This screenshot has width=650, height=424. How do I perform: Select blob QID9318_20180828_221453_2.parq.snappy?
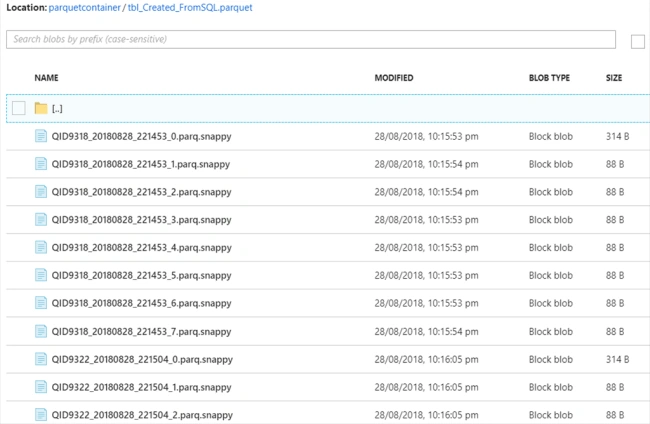pyautogui.click(x=141, y=192)
